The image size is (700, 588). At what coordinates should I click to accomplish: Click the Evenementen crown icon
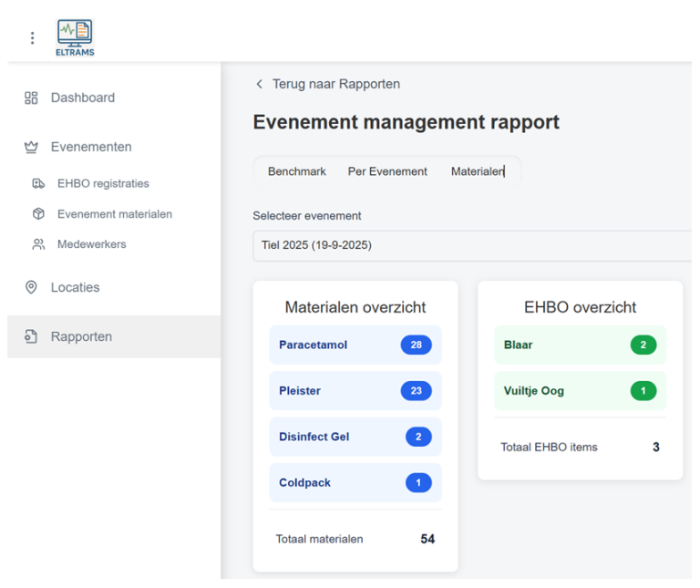point(31,147)
